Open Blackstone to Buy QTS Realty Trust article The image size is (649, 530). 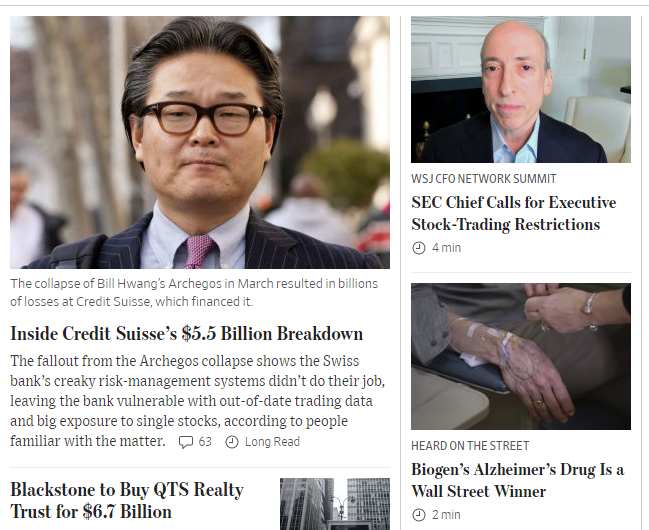(x=127, y=501)
